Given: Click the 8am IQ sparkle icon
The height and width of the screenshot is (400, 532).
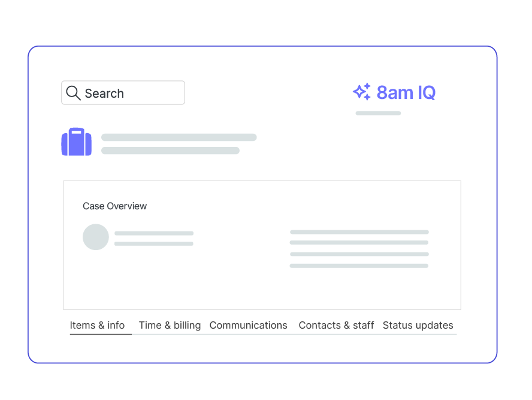Looking at the screenshot, I should (x=362, y=92).
